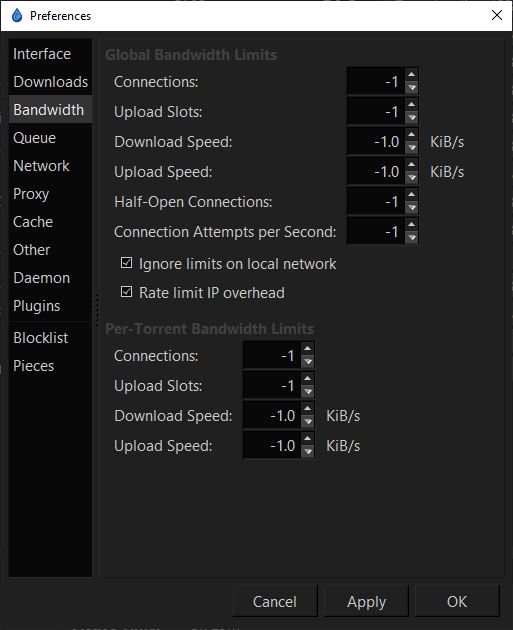The width and height of the screenshot is (513, 630).
Task: Click the per-torrent Download Speed field
Action: pyautogui.click(x=272, y=416)
